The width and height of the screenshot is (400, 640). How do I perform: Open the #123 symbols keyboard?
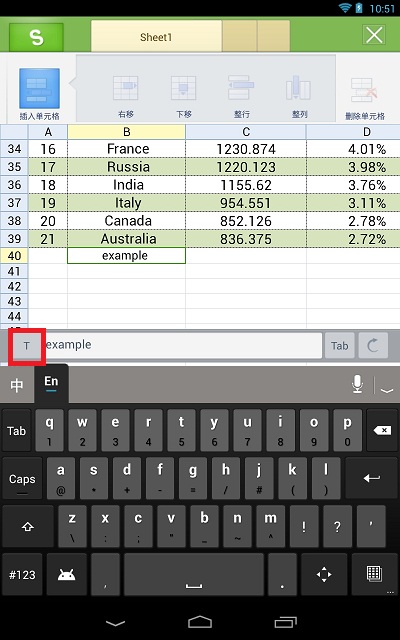(22, 575)
